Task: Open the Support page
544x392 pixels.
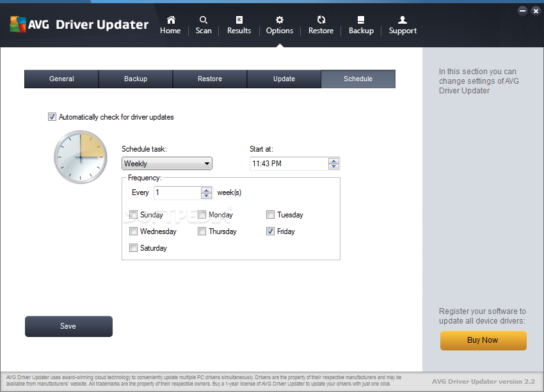Action: coord(403,26)
